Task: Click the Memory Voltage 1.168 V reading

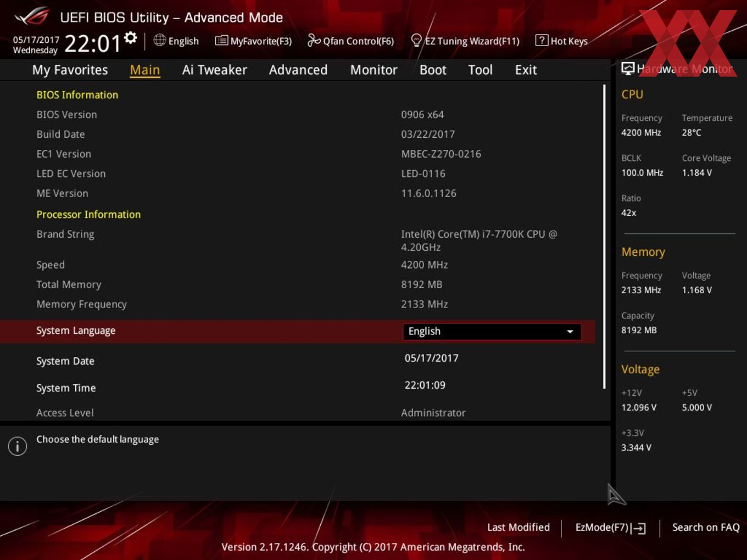Action: 696,290
